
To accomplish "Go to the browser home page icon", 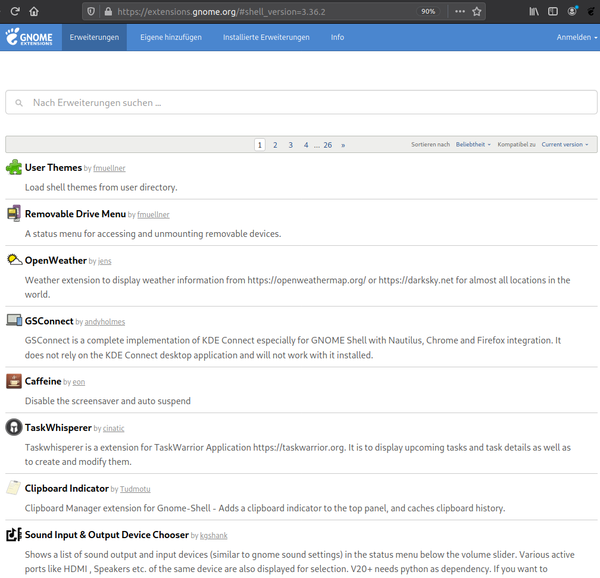I will point(34,11).
